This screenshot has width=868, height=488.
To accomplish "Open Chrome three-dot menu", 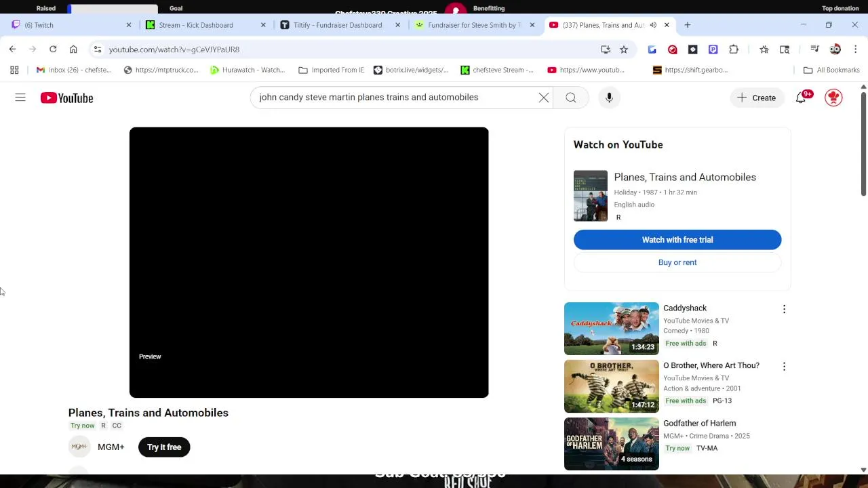I will click(x=856, y=49).
